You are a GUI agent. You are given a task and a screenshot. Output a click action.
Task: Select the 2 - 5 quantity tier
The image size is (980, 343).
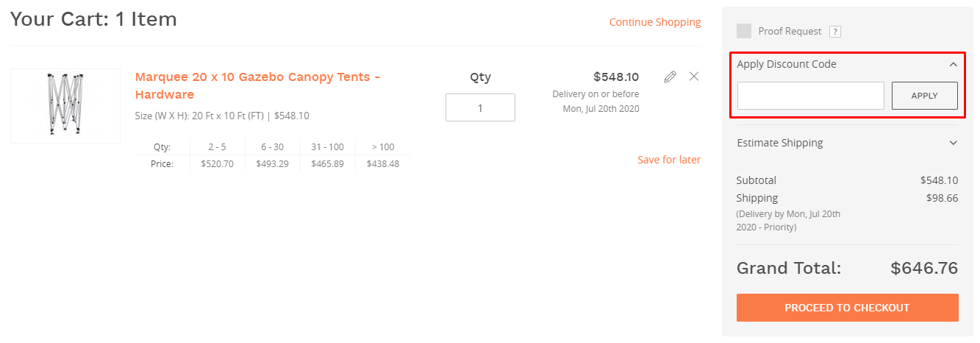click(217, 146)
